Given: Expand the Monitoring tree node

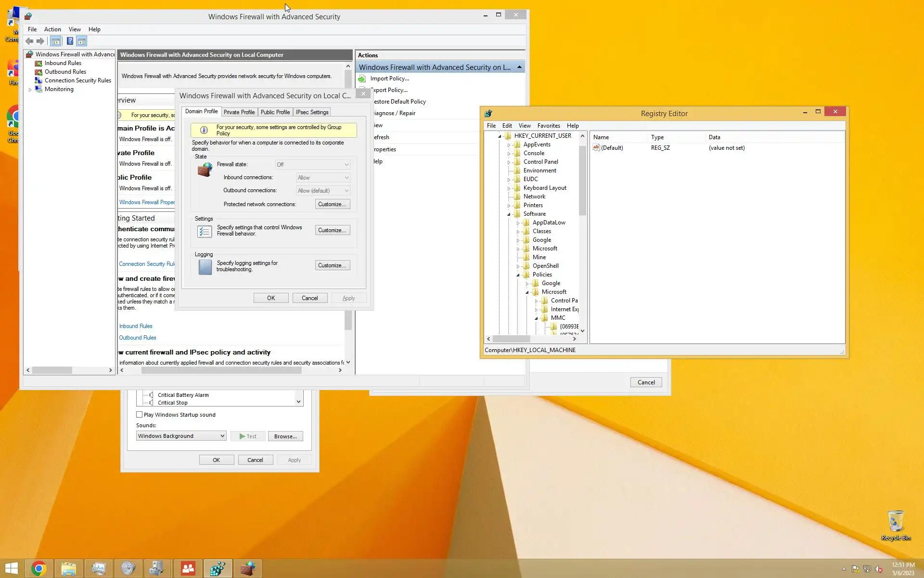Looking at the screenshot, I should click(x=30, y=90).
